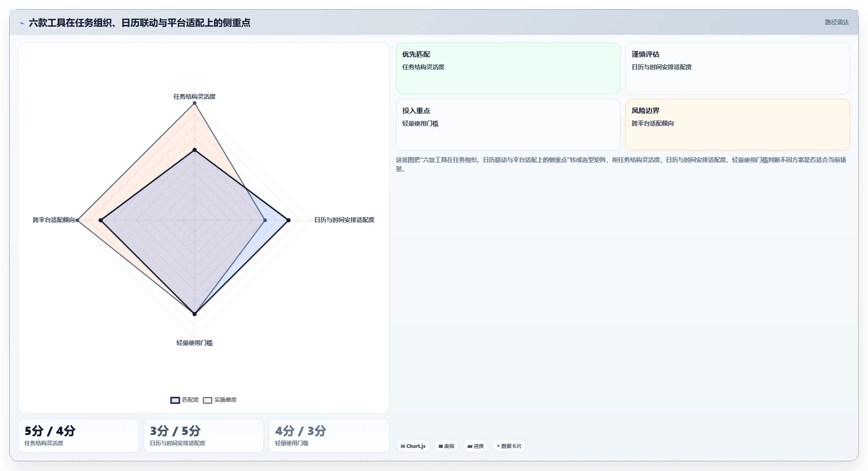Viewport: 868px width, 471px height.
Task: Click the description paragraph starting with 这张图把
Action: [621, 164]
